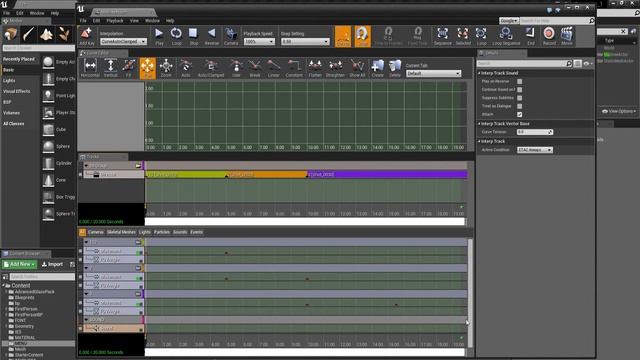The height and width of the screenshot is (360, 640).
Task: Open the Playback menu in Matinee
Action: point(115,20)
